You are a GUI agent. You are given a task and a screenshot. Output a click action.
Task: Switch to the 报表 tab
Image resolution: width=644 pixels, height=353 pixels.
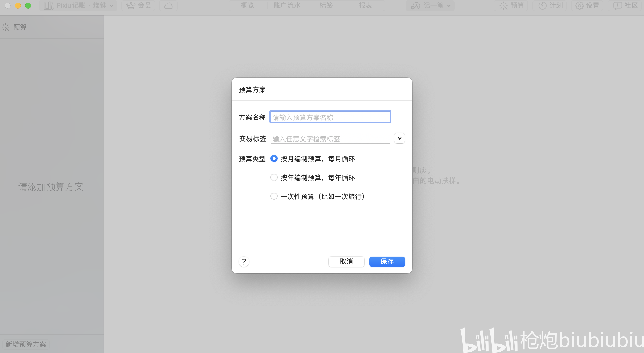point(365,5)
